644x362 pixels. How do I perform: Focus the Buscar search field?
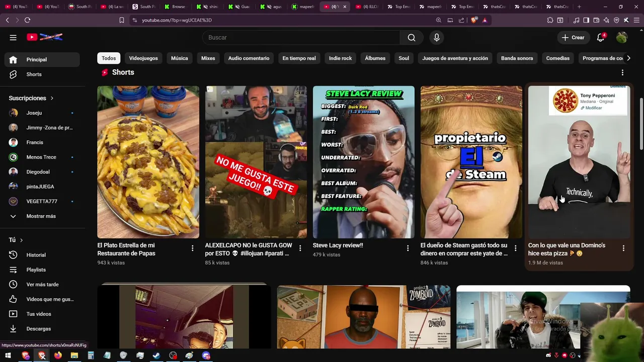tap(301, 38)
